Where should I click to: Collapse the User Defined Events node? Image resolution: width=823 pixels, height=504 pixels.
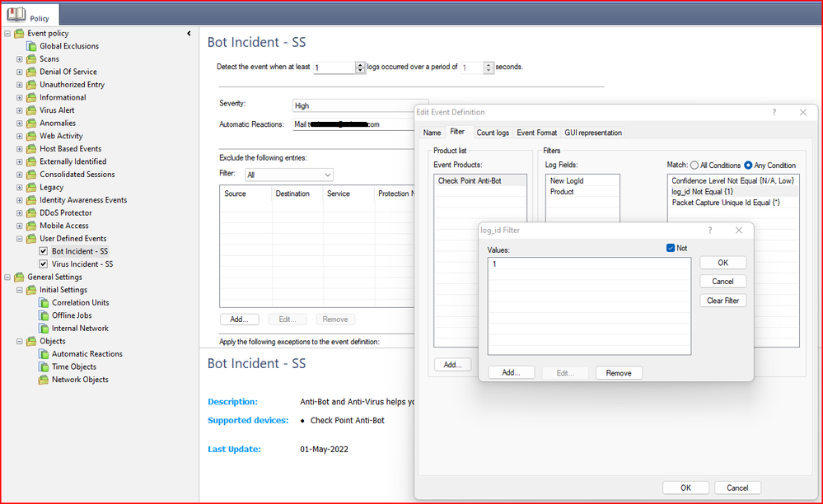20,239
